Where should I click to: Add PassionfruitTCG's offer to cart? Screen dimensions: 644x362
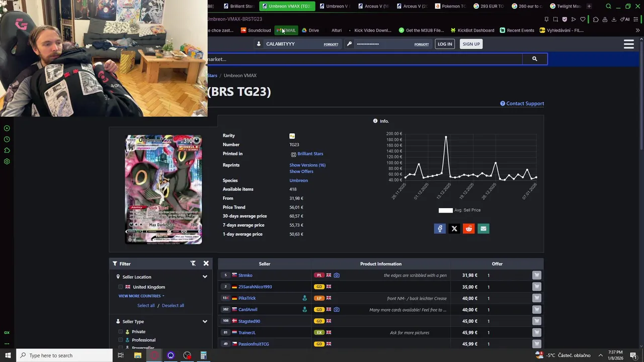(537, 344)
